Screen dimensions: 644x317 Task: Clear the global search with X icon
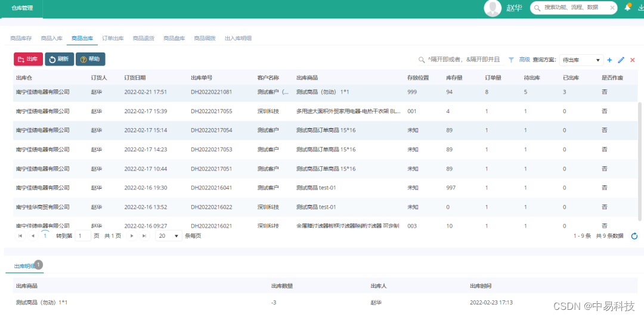pyautogui.click(x=612, y=7)
